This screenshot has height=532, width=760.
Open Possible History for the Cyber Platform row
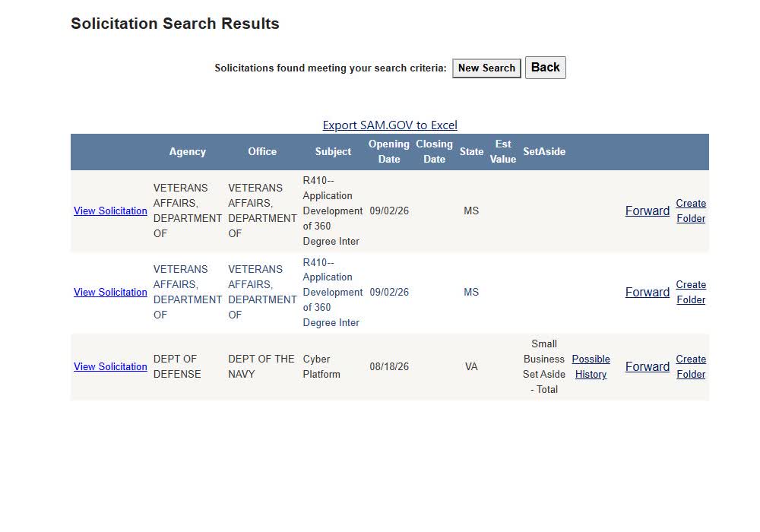click(591, 367)
